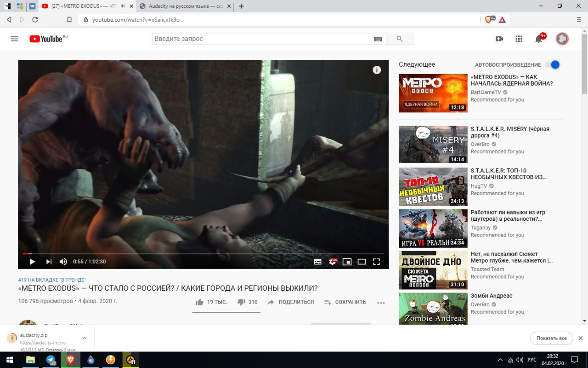The height and width of the screenshot is (368, 588).
Task: Open the Как началась ядерная война thumbnail
Action: pos(433,93)
